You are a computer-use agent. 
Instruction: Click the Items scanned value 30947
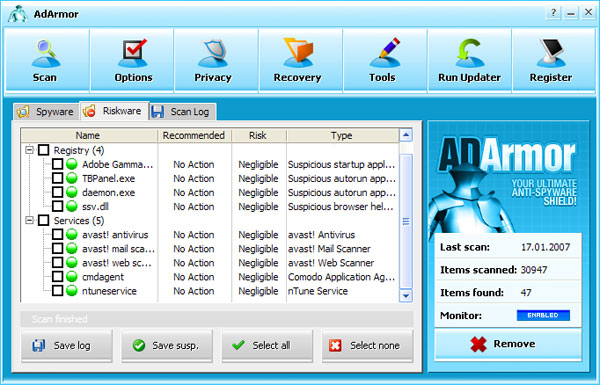(534, 270)
